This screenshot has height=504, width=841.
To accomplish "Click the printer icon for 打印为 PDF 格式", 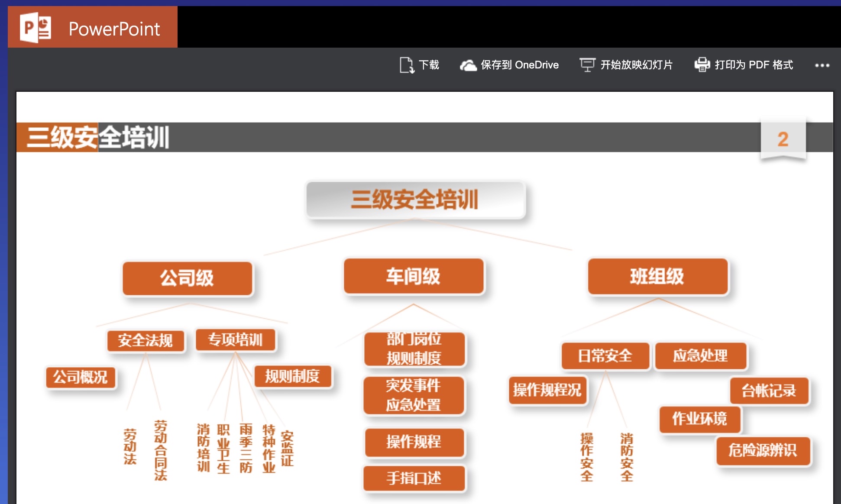I will [x=702, y=64].
